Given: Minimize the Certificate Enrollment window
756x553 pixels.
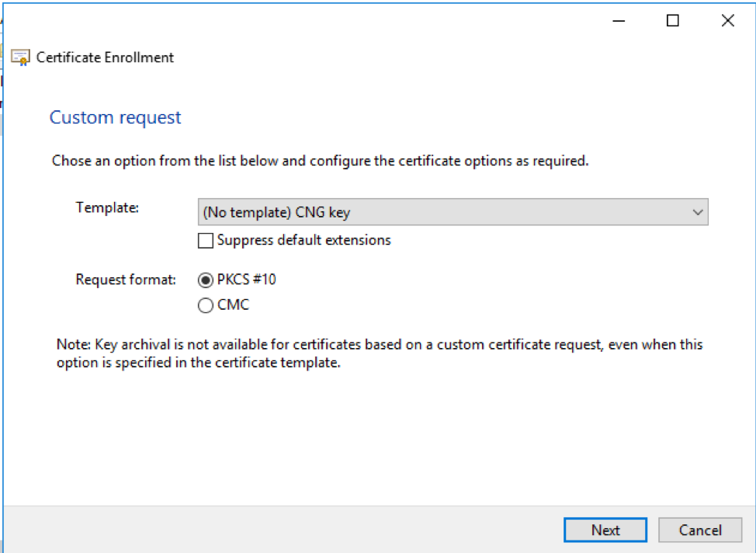Looking at the screenshot, I should pyautogui.click(x=618, y=20).
